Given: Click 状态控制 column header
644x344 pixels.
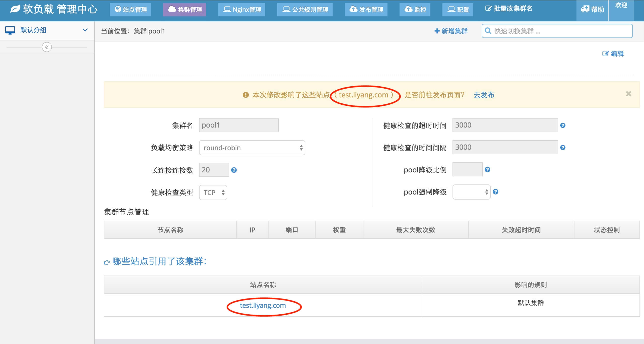Looking at the screenshot, I should pyautogui.click(x=607, y=230).
